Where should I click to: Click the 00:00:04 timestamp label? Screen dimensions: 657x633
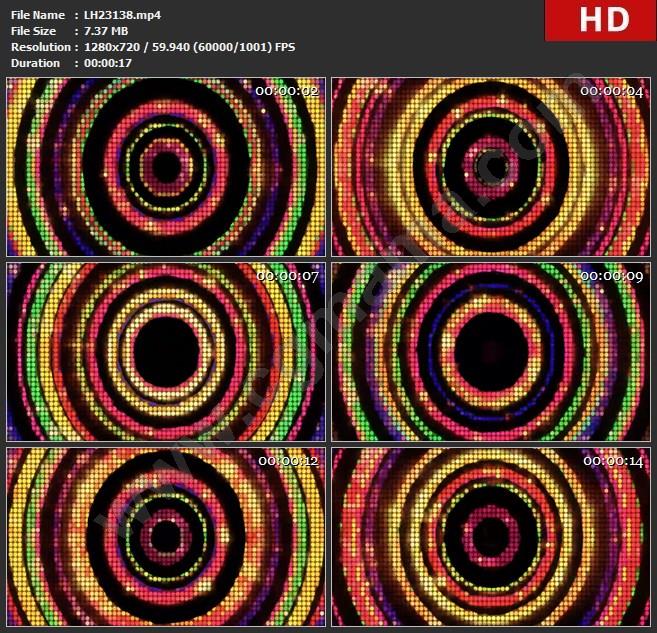[x=612, y=91]
